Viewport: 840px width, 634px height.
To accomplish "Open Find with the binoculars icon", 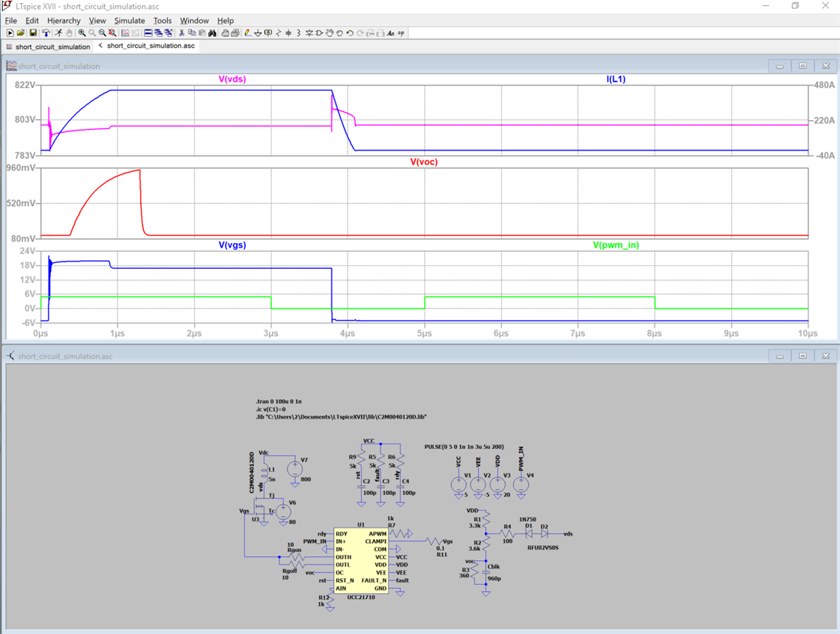I will click(x=212, y=33).
